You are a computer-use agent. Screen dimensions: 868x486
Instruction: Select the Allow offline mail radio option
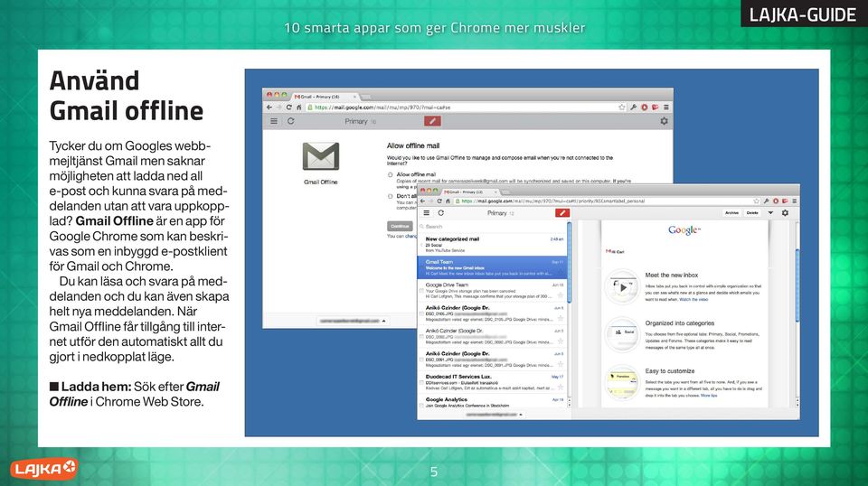pos(391,174)
